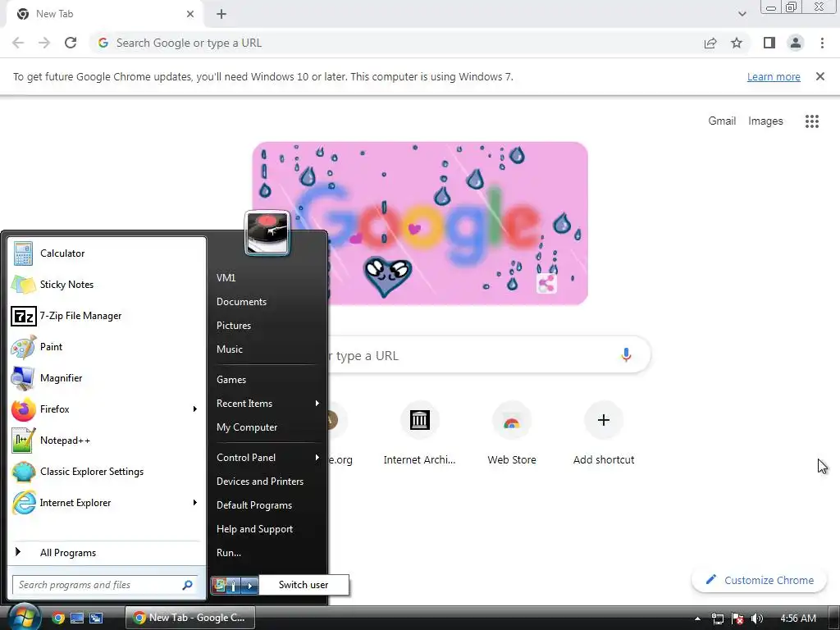Launch Sticky Notes from the Start menu
Image resolution: width=840 pixels, height=630 pixels.
[107, 285]
